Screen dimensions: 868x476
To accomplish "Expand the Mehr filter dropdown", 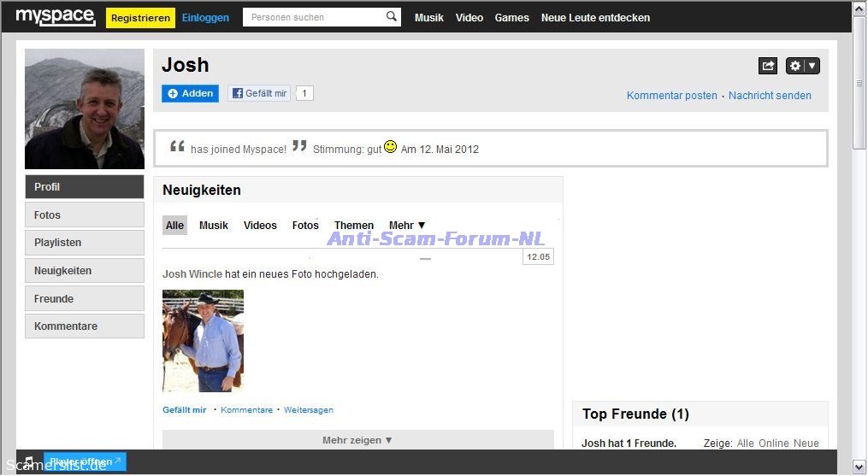I will point(407,226).
